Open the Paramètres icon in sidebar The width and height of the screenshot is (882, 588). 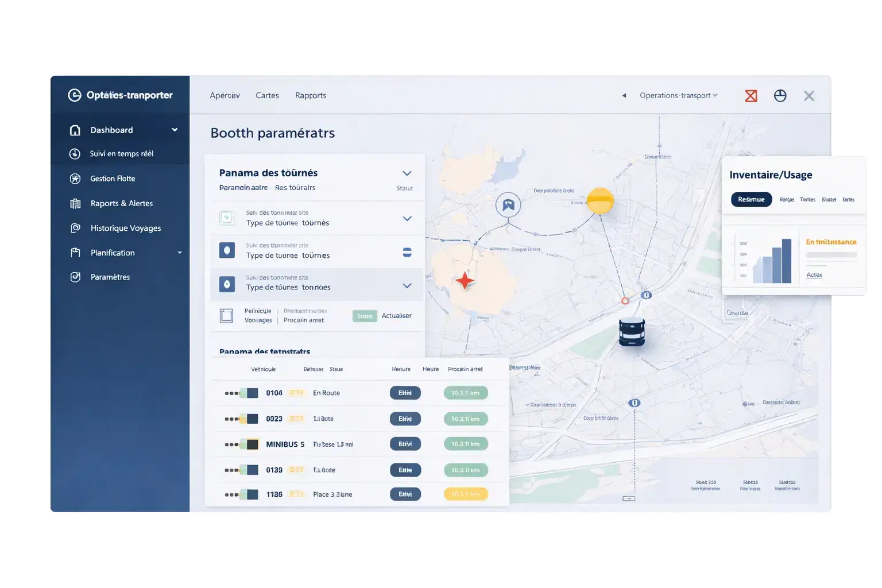[75, 277]
